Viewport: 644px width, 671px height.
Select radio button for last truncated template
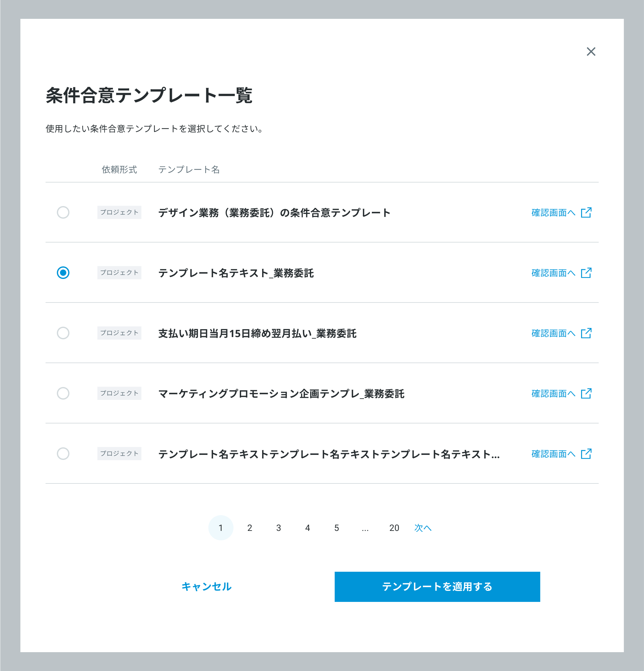coord(63,454)
